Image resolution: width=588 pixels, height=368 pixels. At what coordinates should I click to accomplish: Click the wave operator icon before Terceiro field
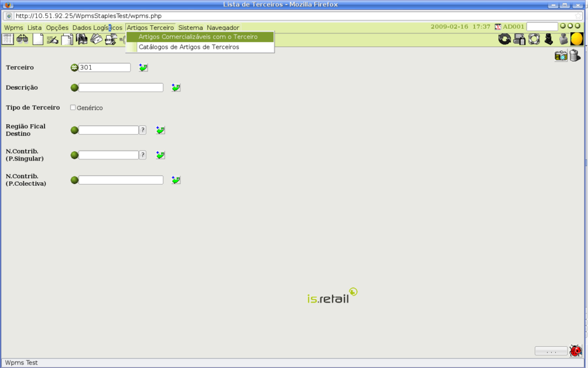(74, 68)
